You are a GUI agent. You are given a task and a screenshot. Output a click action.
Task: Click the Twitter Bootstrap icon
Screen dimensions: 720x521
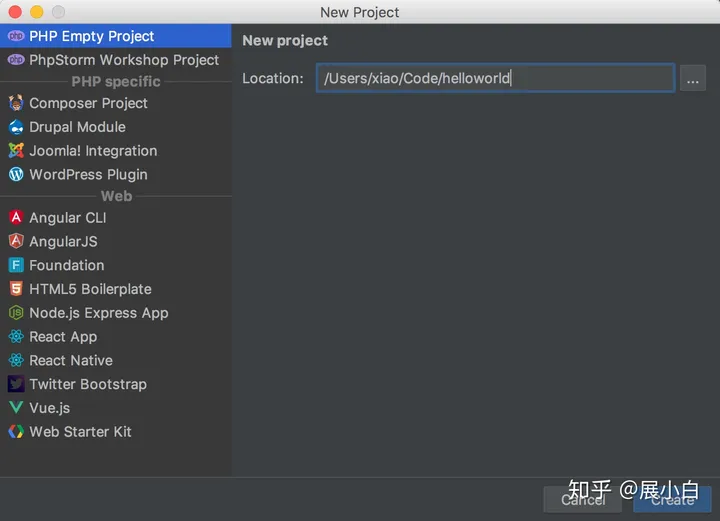[16, 384]
